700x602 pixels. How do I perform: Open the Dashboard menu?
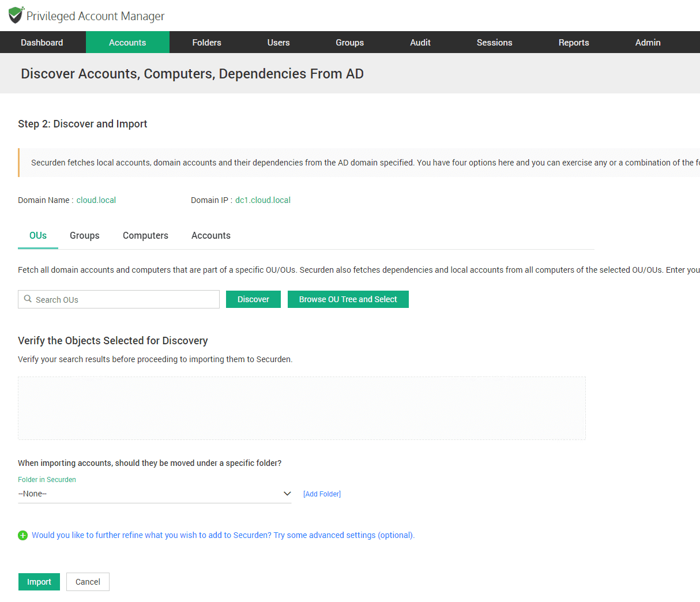(42, 43)
